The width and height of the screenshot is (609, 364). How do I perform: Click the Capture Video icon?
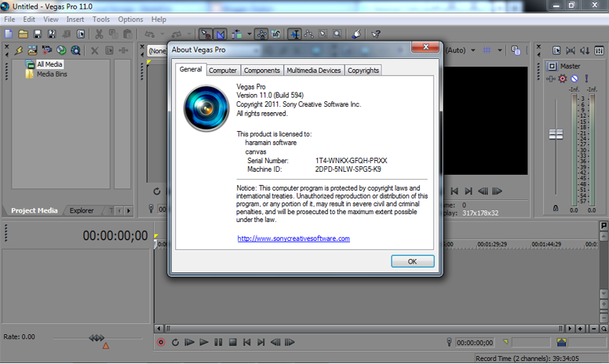(x=47, y=50)
